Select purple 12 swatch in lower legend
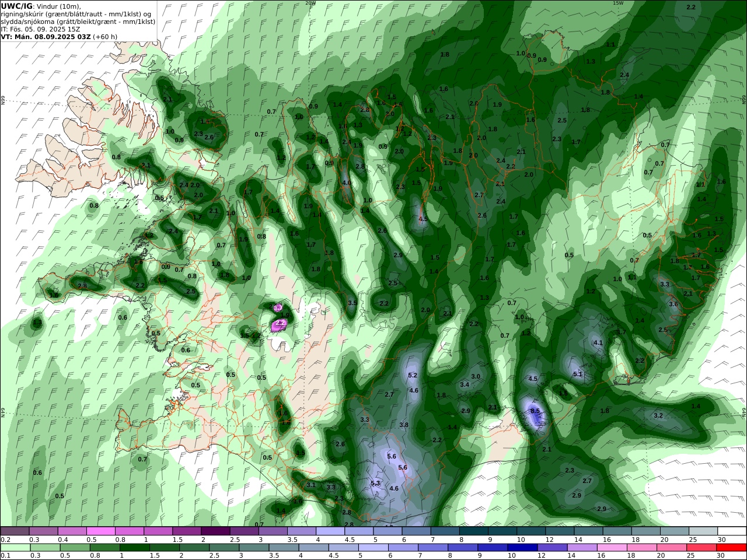Image resolution: width=747 pixels, height=560 pixels. click(553, 548)
